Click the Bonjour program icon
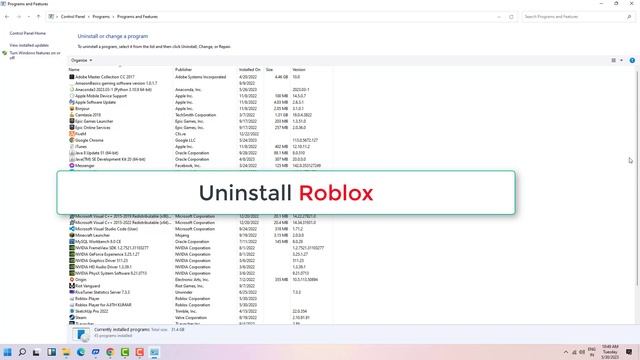640x360 pixels. tap(71, 109)
